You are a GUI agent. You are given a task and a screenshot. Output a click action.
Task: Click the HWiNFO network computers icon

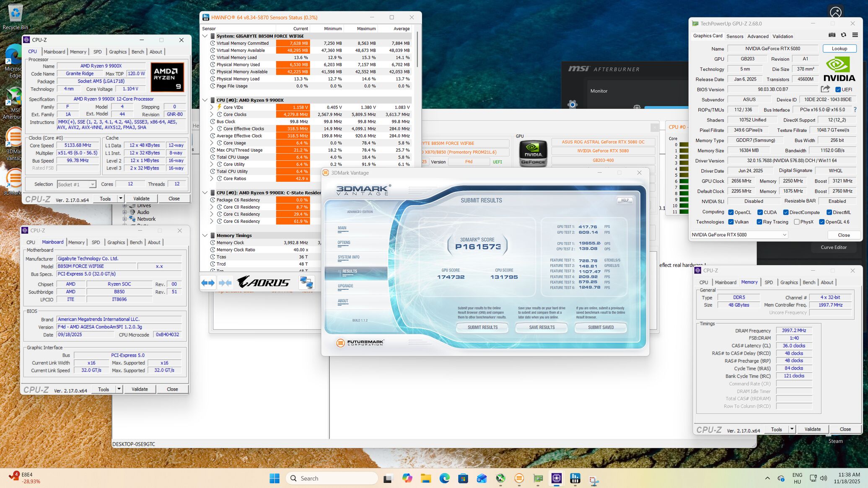pyautogui.click(x=306, y=283)
